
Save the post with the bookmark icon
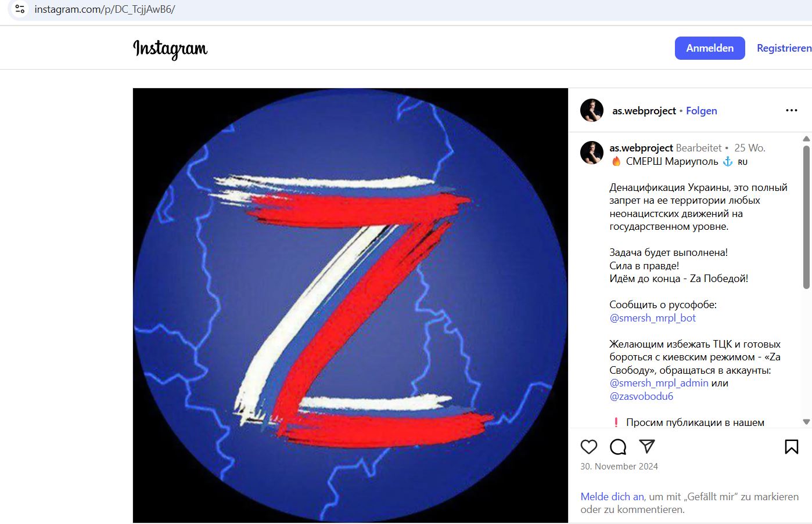pos(791,446)
